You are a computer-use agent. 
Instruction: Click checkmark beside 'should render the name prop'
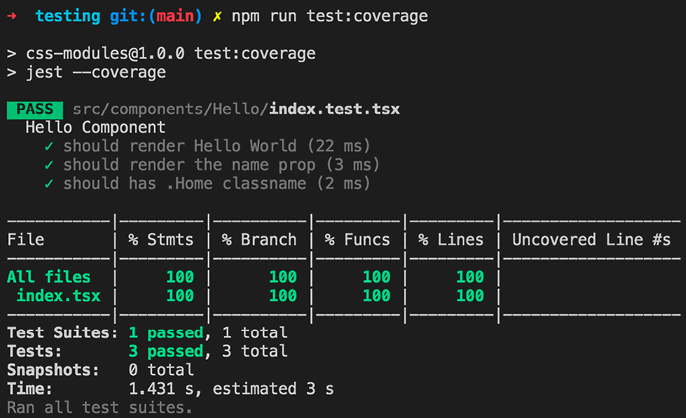[x=49, y=165]
